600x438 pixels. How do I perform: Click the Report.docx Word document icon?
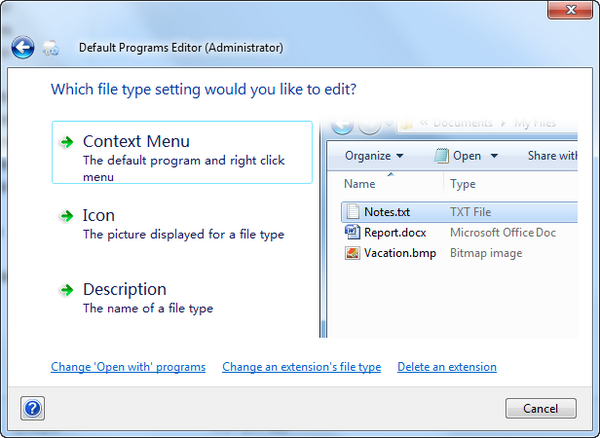[352, 232]
